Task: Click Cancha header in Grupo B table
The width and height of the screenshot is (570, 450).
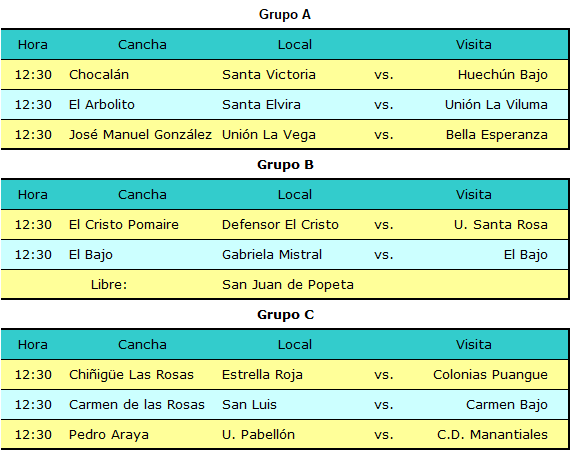Action: pos(142,194)
